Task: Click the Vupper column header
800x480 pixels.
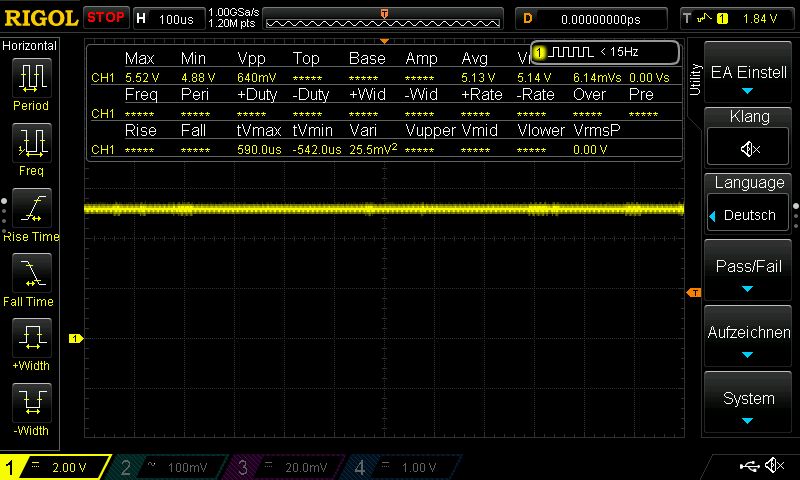Action: pos(430,131)
